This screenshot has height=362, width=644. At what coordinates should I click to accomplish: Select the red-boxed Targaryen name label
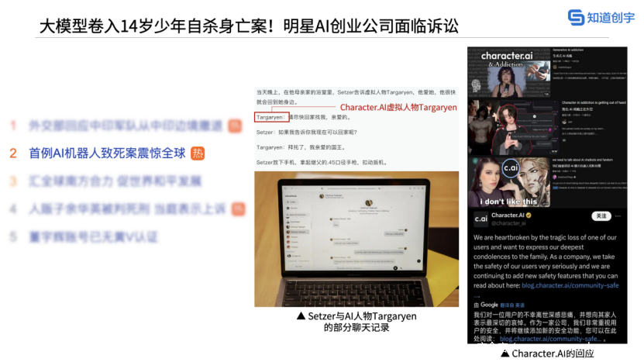click(271, 117)
